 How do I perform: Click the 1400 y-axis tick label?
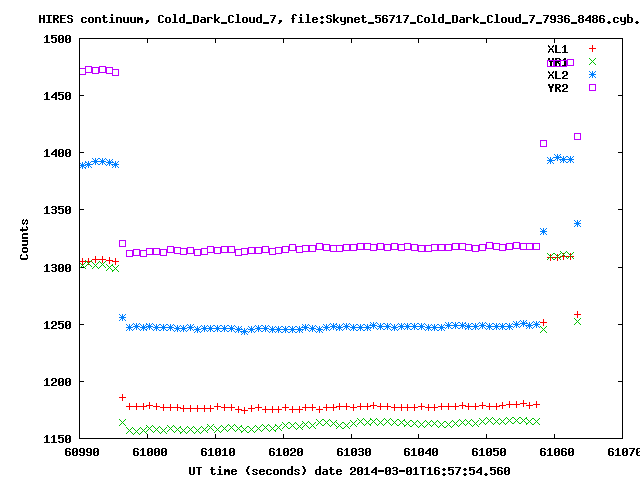pyautogui.click(x=57, y=153)
